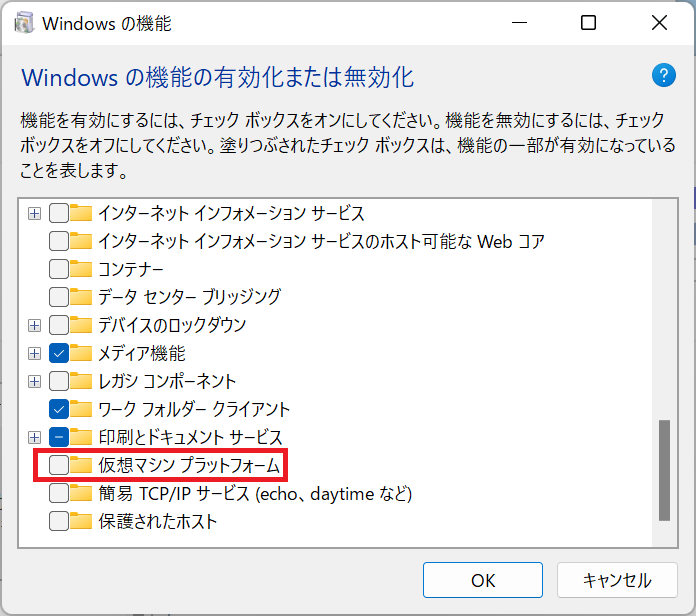Viewport: 696px width, 616px height.
Task: Click folder icon beside 保護されたホスト
Action: (81, 521)
